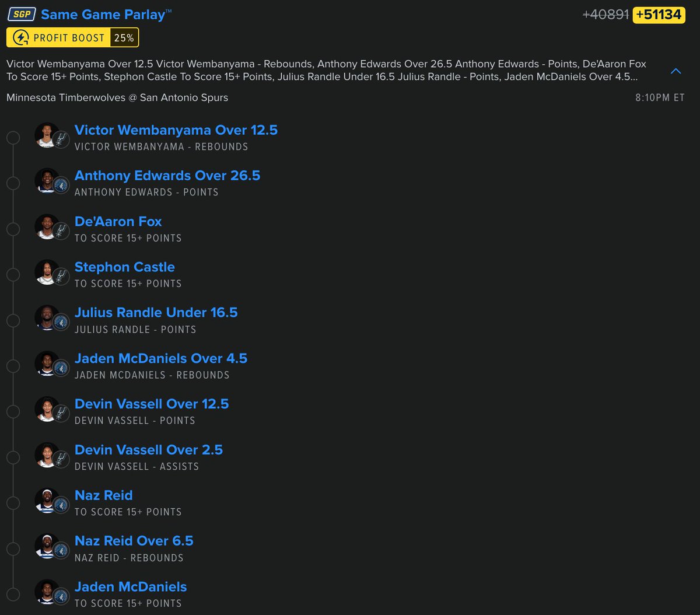Click the Profit Boost lightning icon
Screen dimensions: 700x615
pos(21,38)
